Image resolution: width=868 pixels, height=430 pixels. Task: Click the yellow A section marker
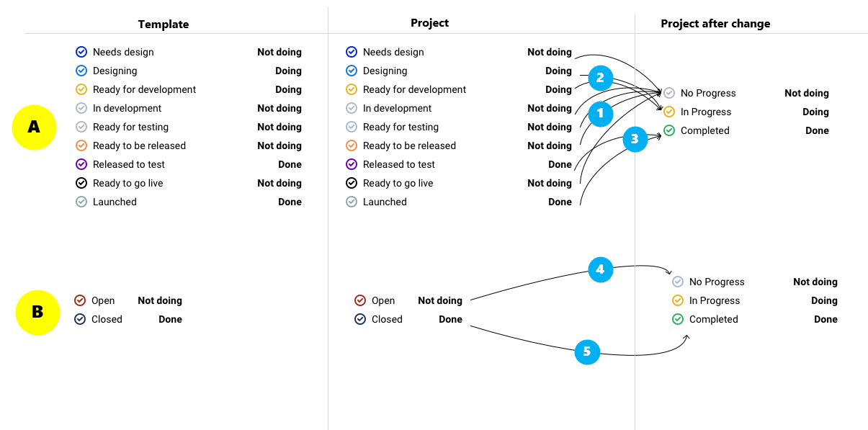(34, 127)
